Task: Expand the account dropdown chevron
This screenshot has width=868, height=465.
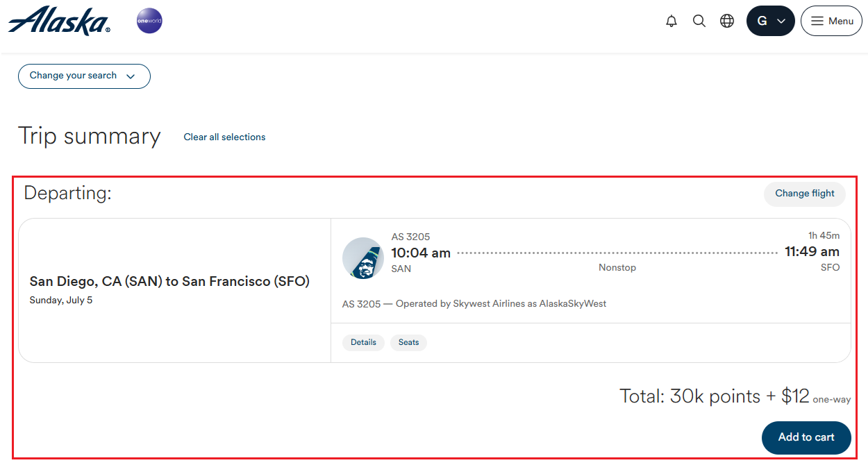Action: pos(781,22)
